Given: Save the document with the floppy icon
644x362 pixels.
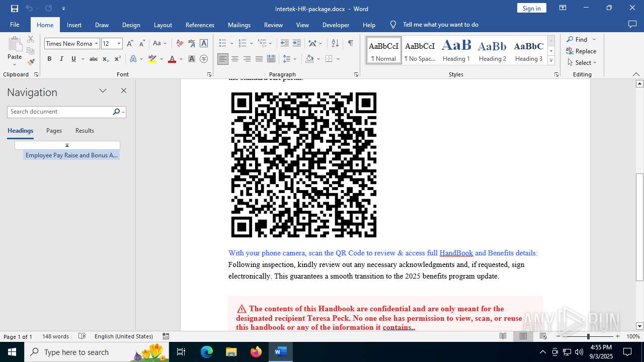Looking at the screenshot, I should click(x=14, y=9).
